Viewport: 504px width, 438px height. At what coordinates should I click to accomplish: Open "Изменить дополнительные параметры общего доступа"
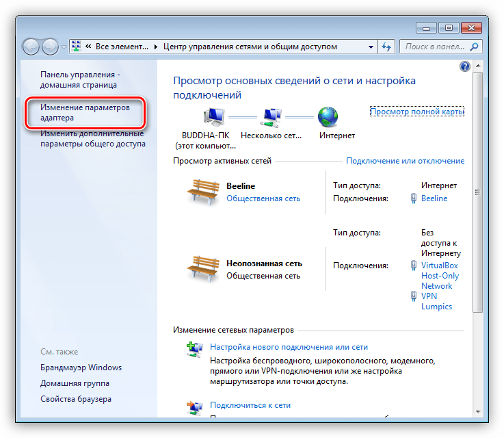[92, 139]
